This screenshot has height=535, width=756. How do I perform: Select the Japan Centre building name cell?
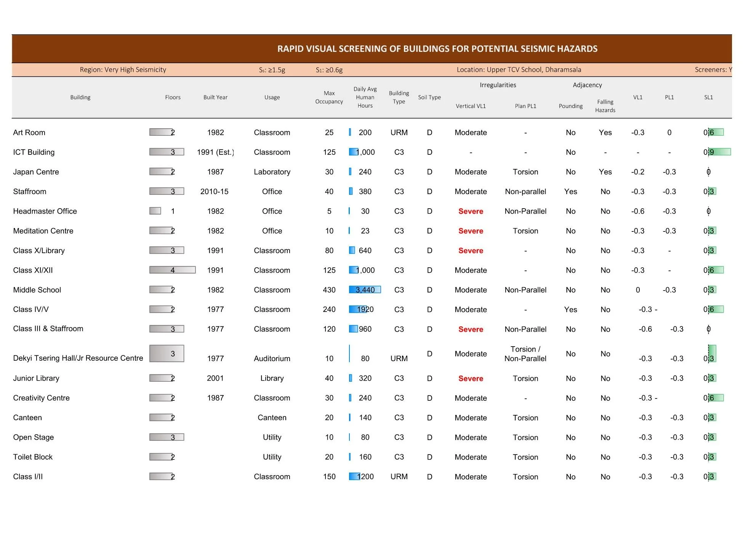[36, 172]
